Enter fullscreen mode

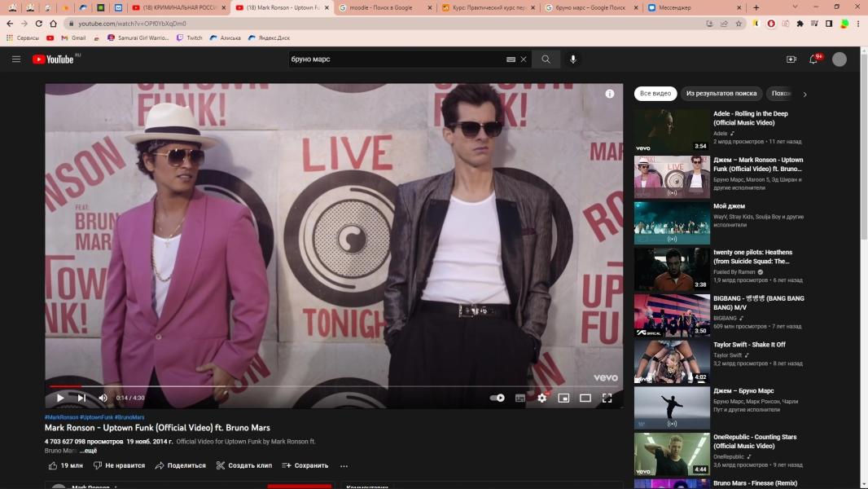coord(607,398)
